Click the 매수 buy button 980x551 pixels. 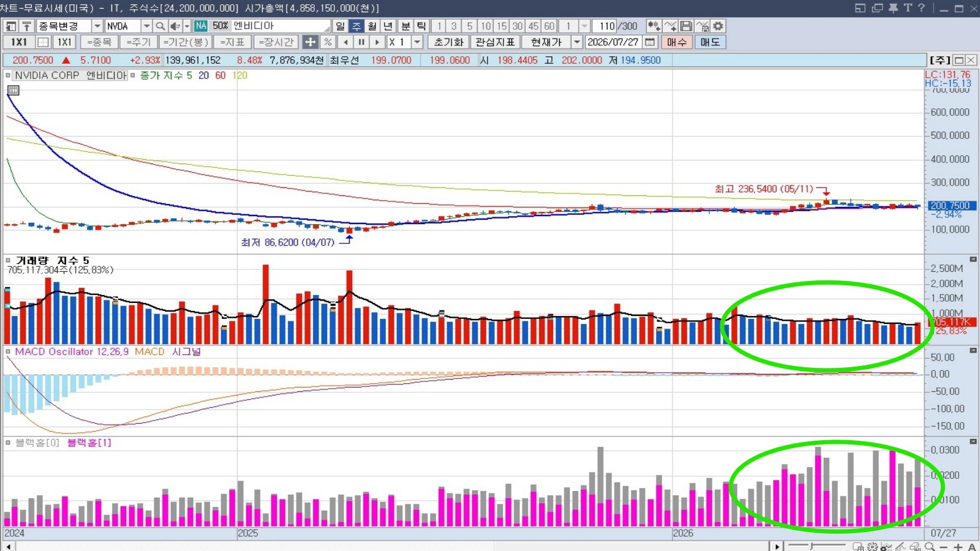[x=677, y=42]
